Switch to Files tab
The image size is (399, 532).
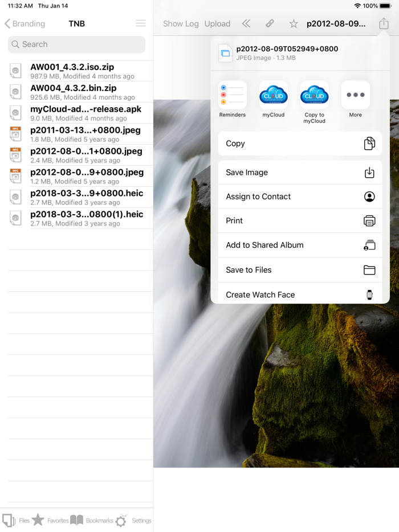click(x=16, y=521)
